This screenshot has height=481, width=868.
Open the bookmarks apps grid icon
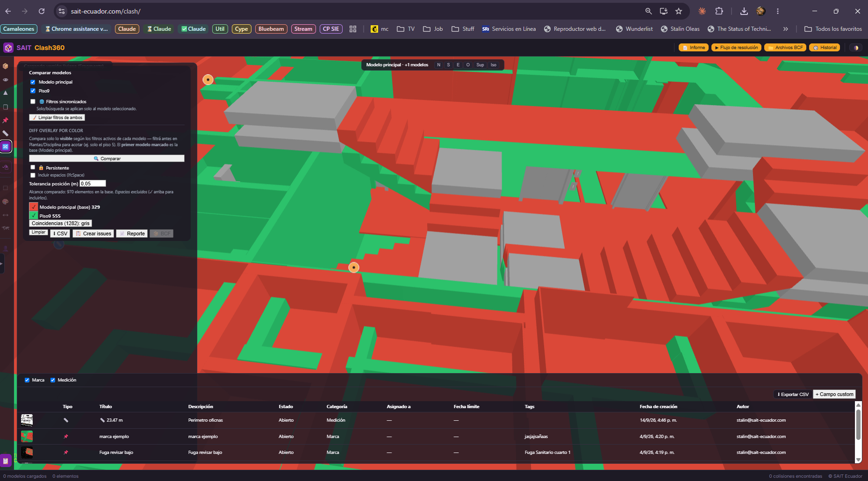tap(353, 29)
